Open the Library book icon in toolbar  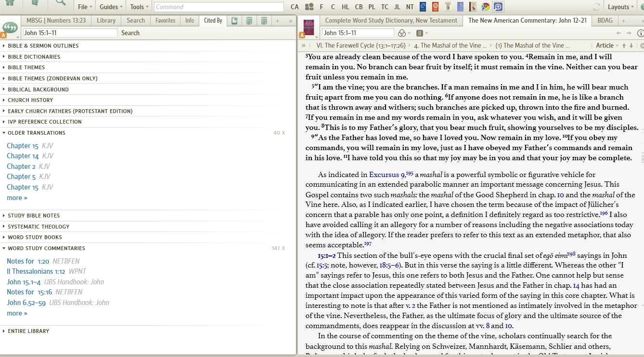pos(35,3)
